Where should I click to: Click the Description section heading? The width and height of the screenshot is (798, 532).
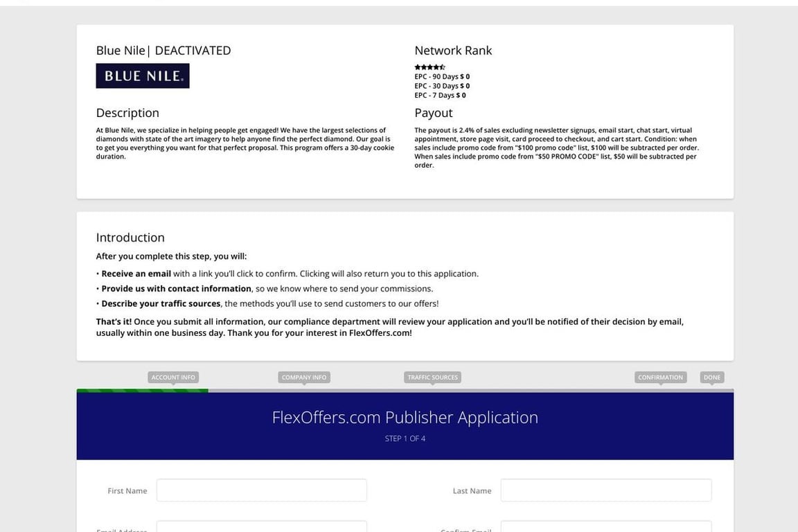pos(127,113)
